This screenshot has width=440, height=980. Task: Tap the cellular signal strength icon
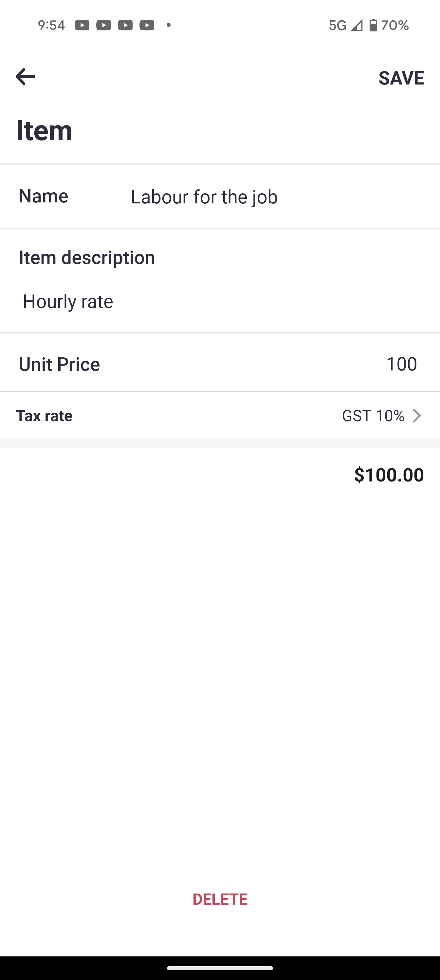[x=356, y=25]
